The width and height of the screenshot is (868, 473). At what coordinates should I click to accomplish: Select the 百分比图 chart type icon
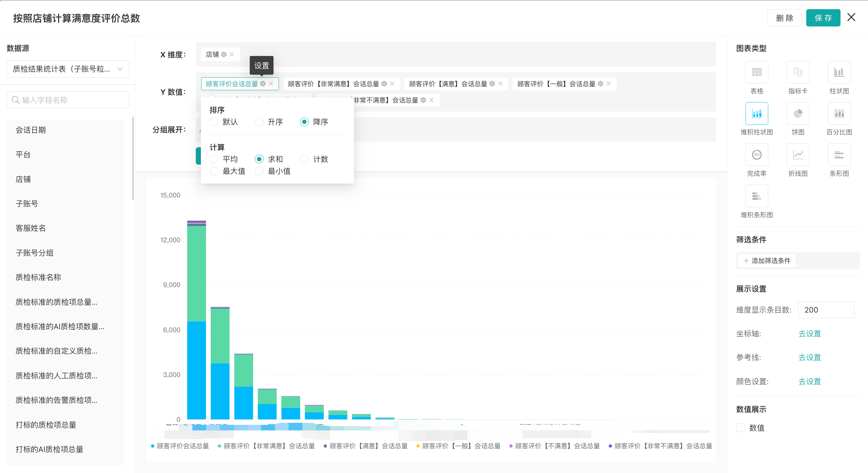tap(839, 113)
